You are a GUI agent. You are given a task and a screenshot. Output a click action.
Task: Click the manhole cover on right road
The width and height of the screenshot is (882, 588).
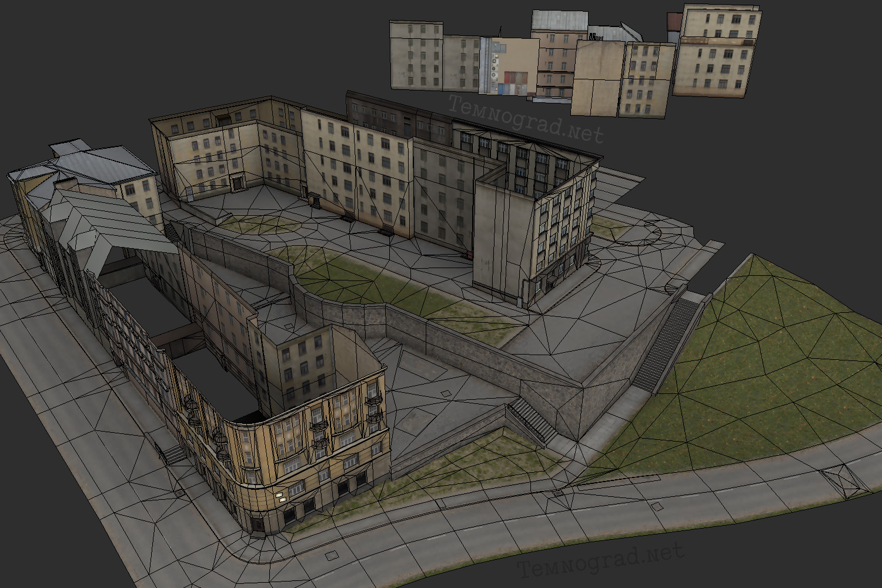(x=844, y=478)
